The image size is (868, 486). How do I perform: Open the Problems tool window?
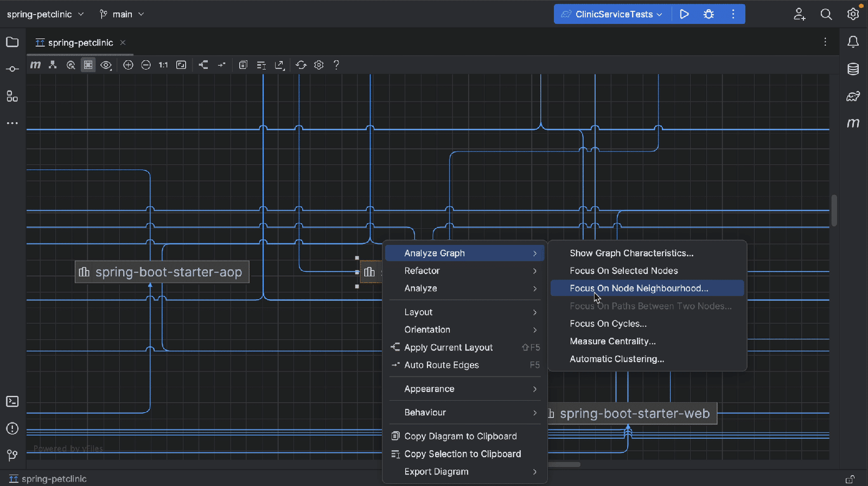pyautogui.click(x=12, y=428)
